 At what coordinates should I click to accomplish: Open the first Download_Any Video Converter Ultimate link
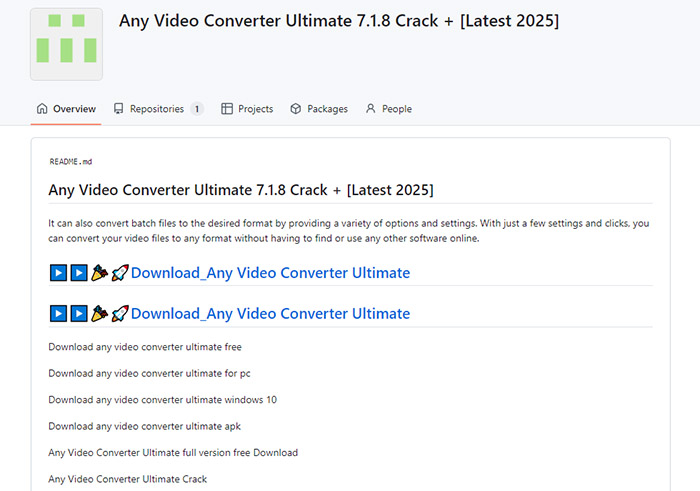pyautogui.click(x=271, y=273)
